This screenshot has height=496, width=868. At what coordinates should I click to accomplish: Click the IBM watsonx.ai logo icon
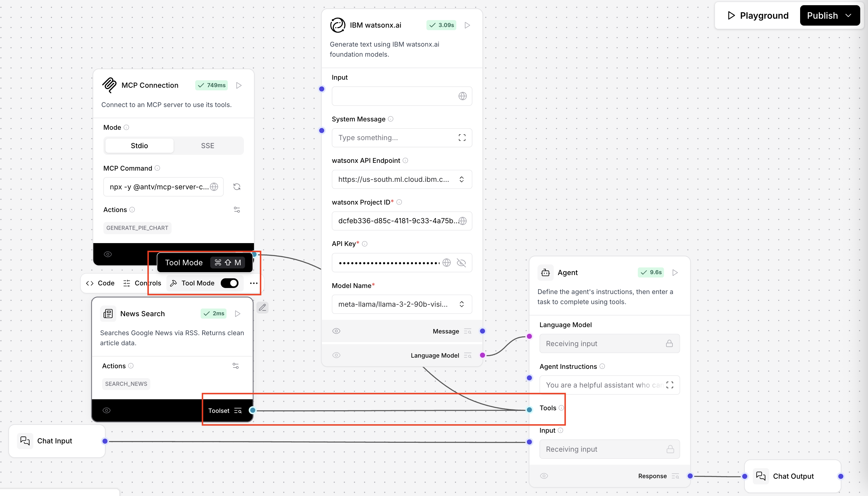pos(337,25)
